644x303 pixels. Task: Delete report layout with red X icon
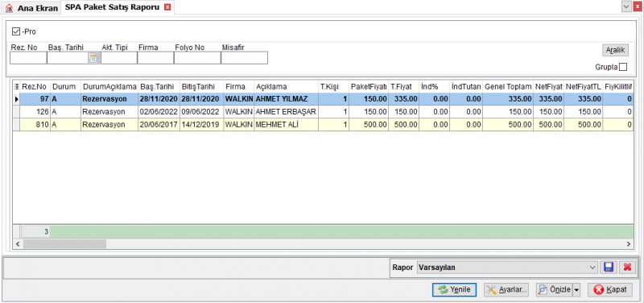[627, 268]
